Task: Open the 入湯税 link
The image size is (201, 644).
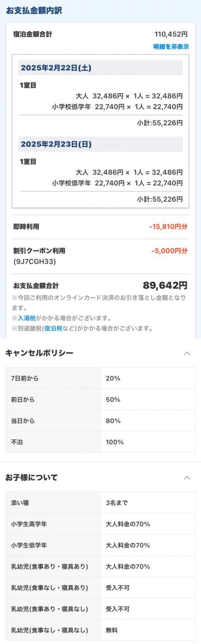Action: (x=27, y=318)
